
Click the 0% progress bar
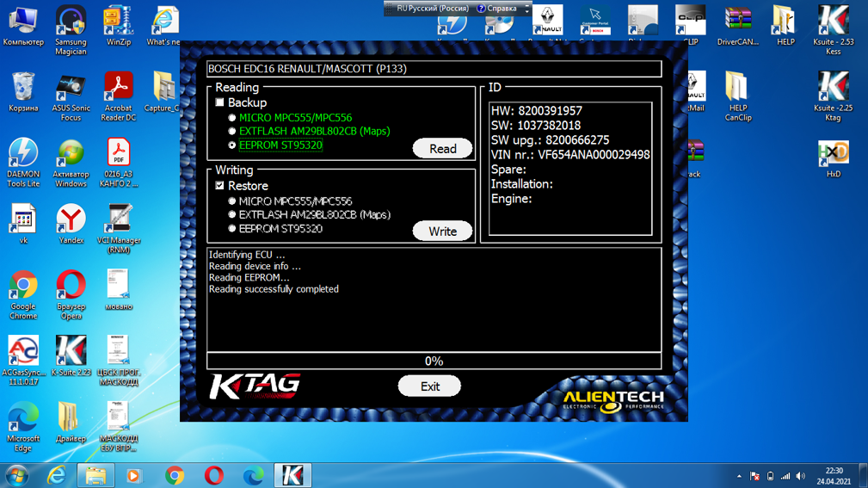[434, 361]
